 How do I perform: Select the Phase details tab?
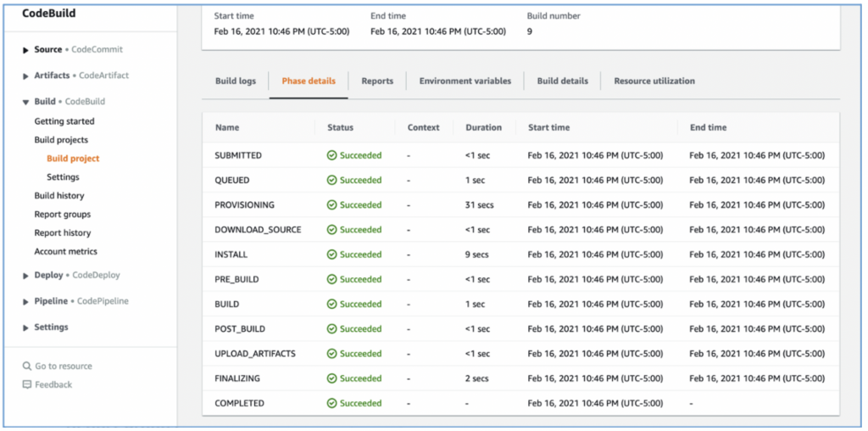click(x=309, y=81)
